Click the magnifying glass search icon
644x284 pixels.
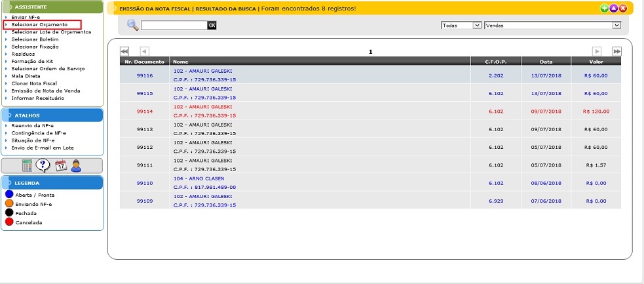tap(133, 25)
